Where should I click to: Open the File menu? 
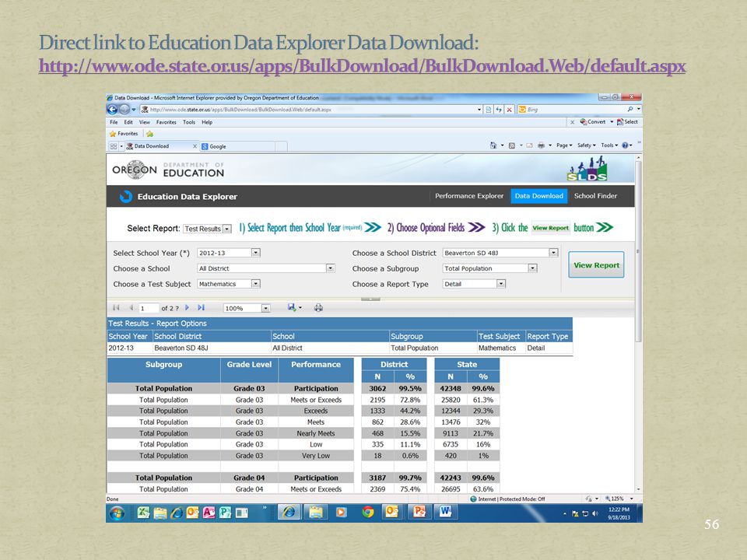click(x=114, y=122)
